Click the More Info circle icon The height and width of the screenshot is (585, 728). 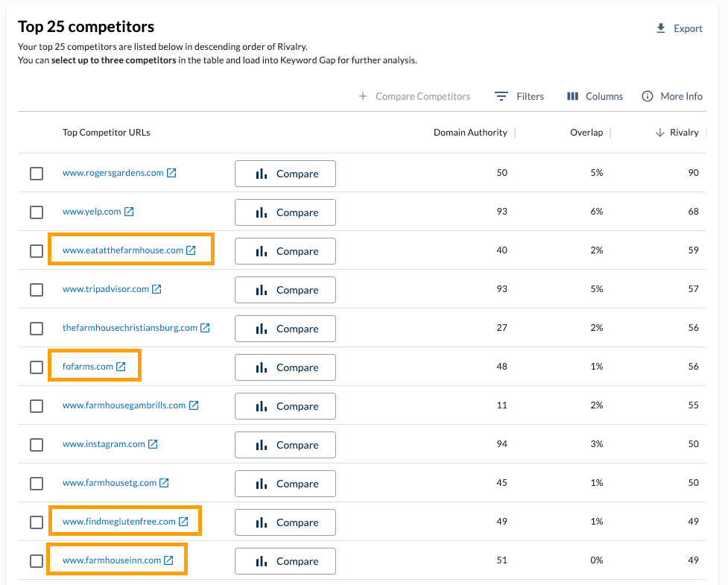tap(648, 96)
